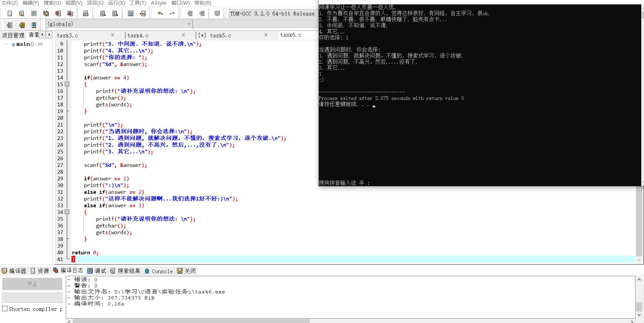Viewport: 644px width, 323px height.
Task: Open the (globals) scope dropdown
Action: pos(119,24)
